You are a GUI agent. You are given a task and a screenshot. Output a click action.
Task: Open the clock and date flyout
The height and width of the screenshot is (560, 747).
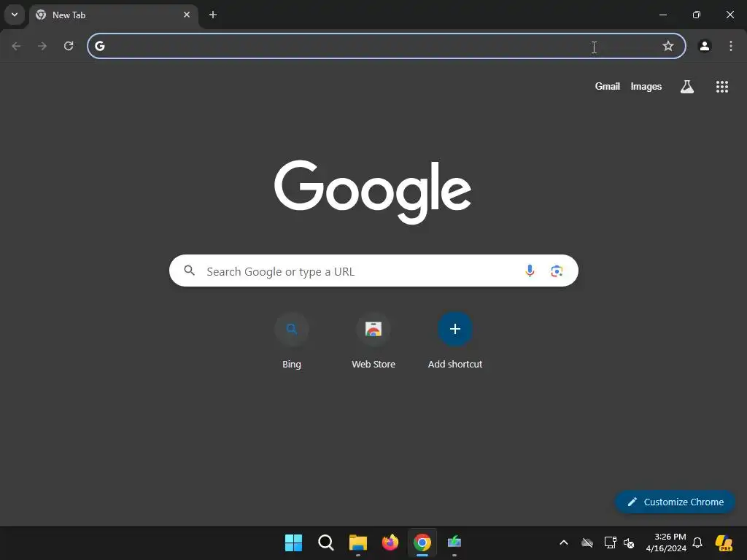pyautogui.click(x=666, y=542)
